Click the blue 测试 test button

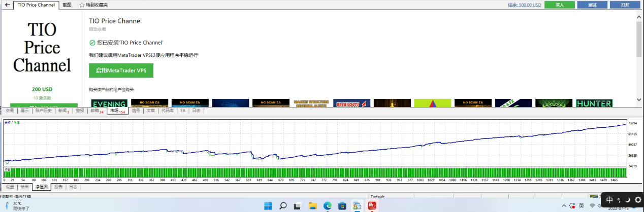(x=592, y=5)
